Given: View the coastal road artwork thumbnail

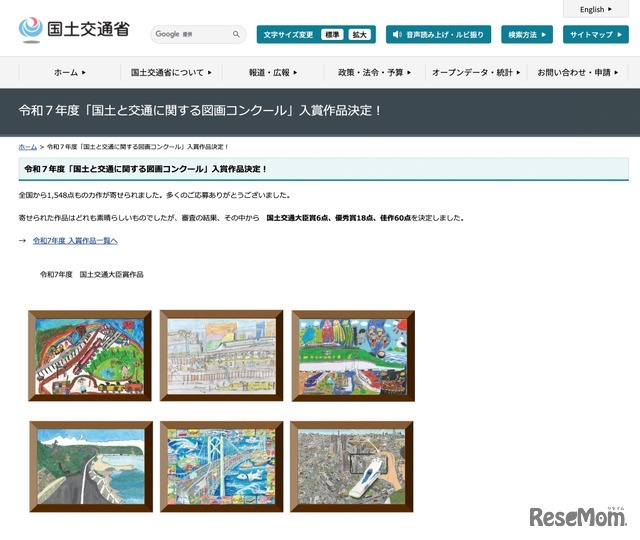Looking at the screenshot, I should (91, 467).
